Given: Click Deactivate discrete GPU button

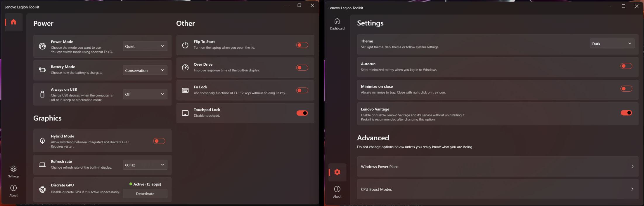Looking at the screenshot, I should pyautogui.click(x=145, y=194).
